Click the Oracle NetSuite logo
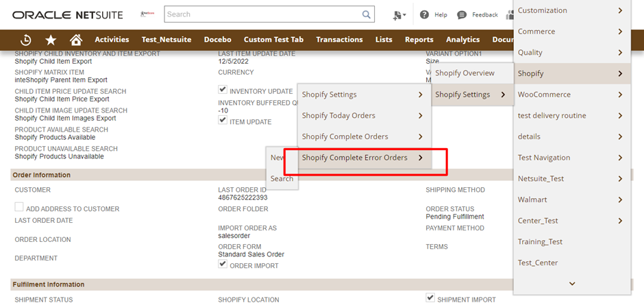 (68, 15)
